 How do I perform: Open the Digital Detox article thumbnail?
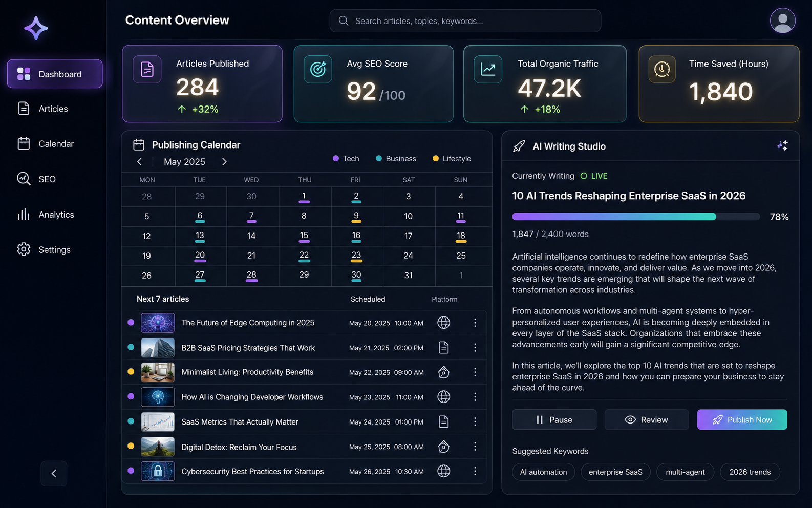[x=158, y=447]
